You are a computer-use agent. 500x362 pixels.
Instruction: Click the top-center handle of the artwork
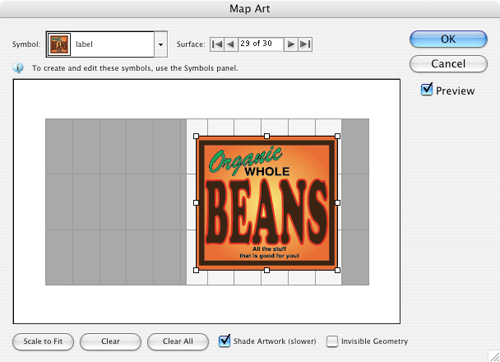267,136
